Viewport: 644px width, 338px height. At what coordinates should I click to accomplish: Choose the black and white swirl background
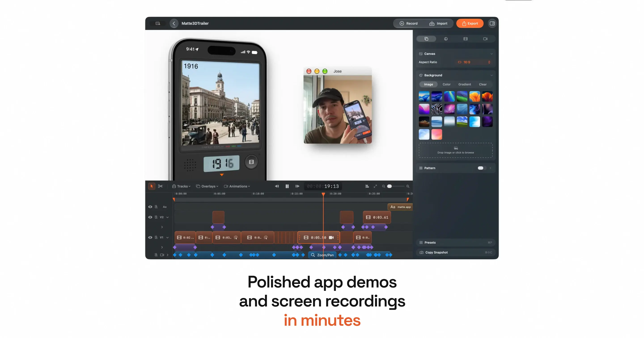[437, 109]
